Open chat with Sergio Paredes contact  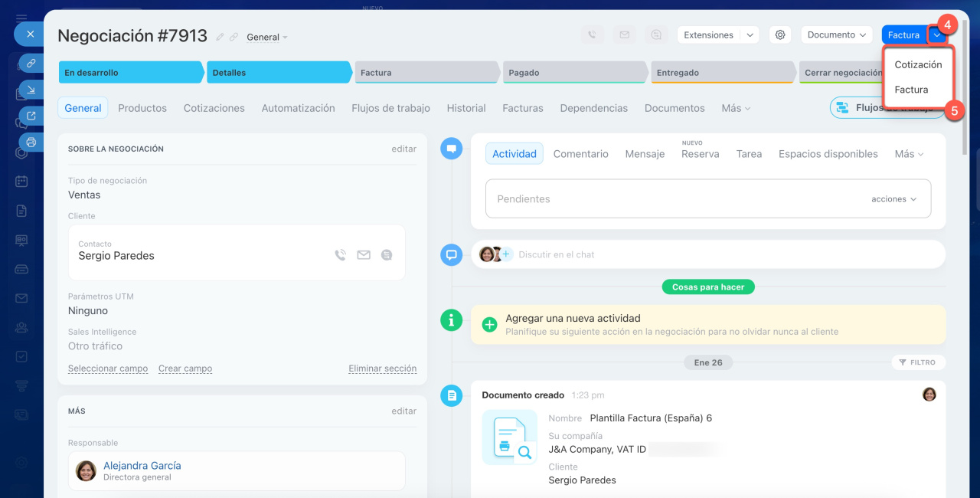point(387,255)
